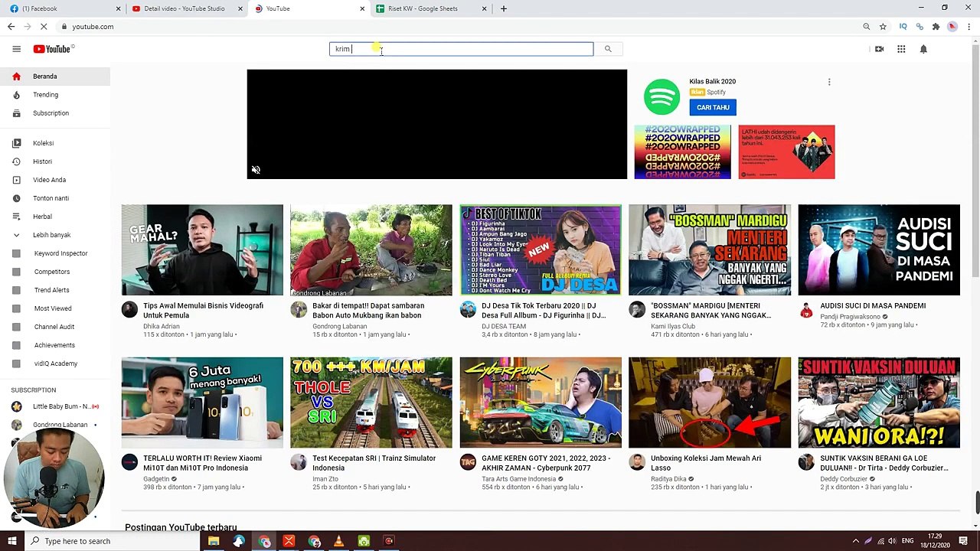Click the Tara Arts Game Indonesia channel avatar
Screen dimensions: 980x551
pos(468,461)
